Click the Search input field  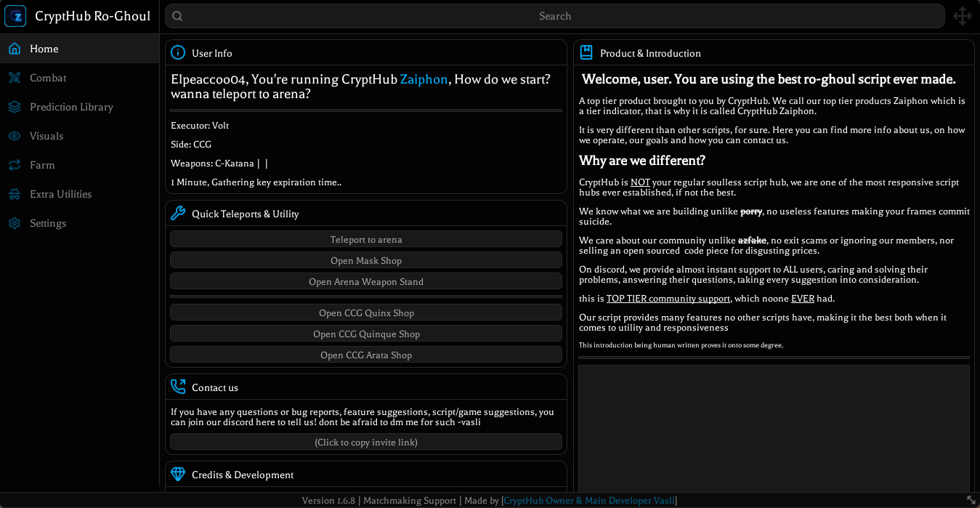click(555, 16)
